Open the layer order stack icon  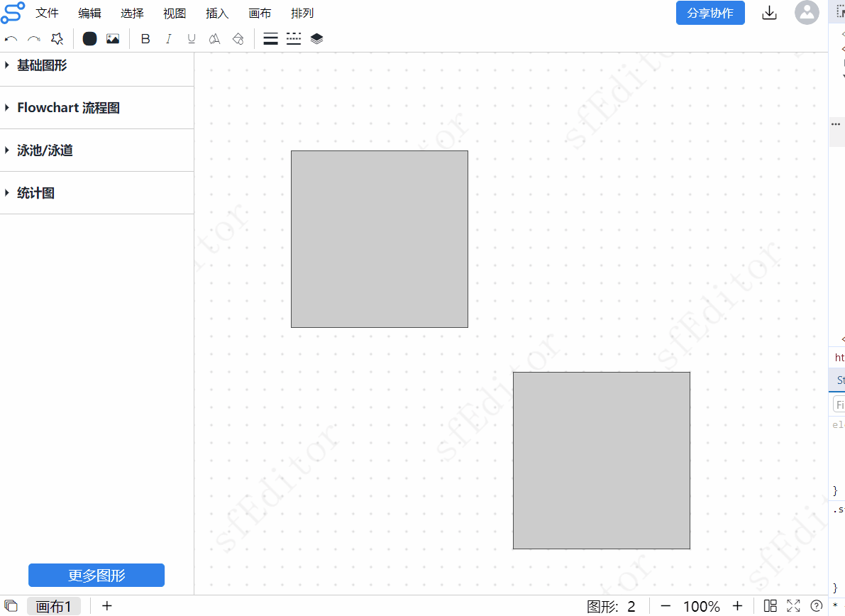(x=317, y=39)
